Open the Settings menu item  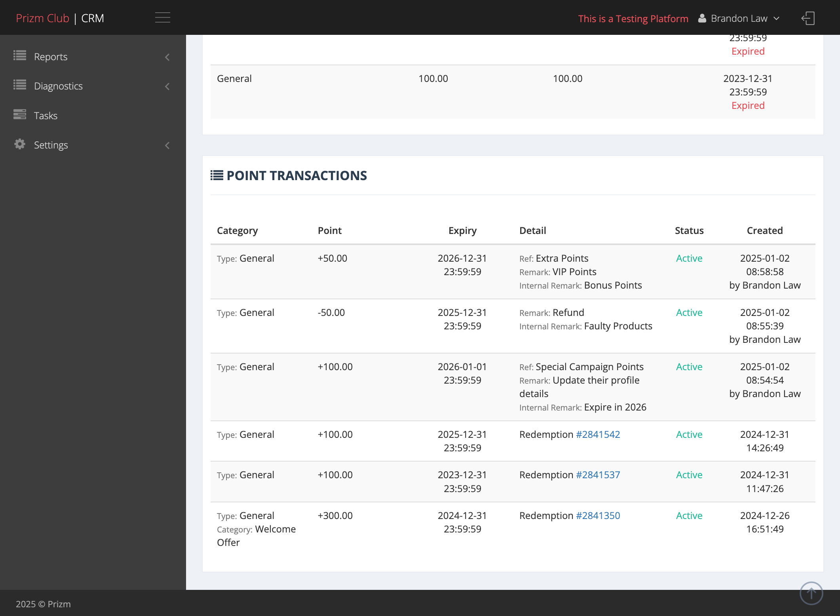tap(93, 145)
